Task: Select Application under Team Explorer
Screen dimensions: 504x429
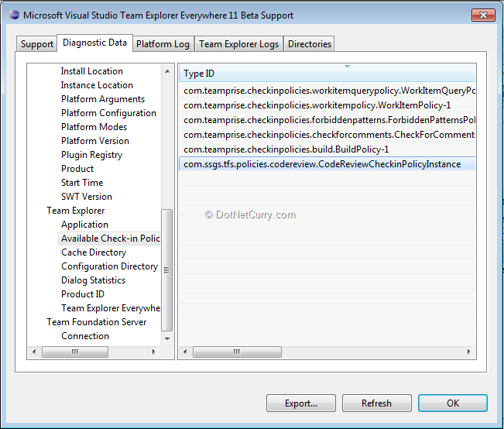Action: click(84, 225)
